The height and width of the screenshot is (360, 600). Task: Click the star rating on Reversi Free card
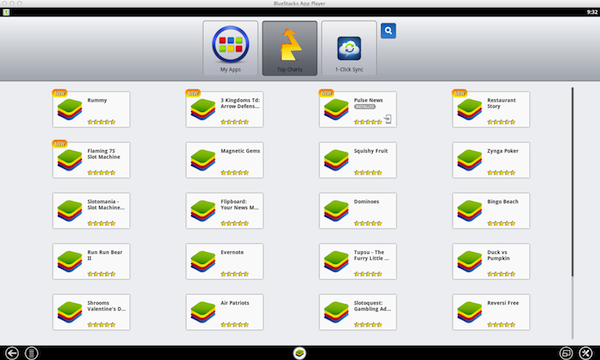pyautogui.click(x=501, y=325)
